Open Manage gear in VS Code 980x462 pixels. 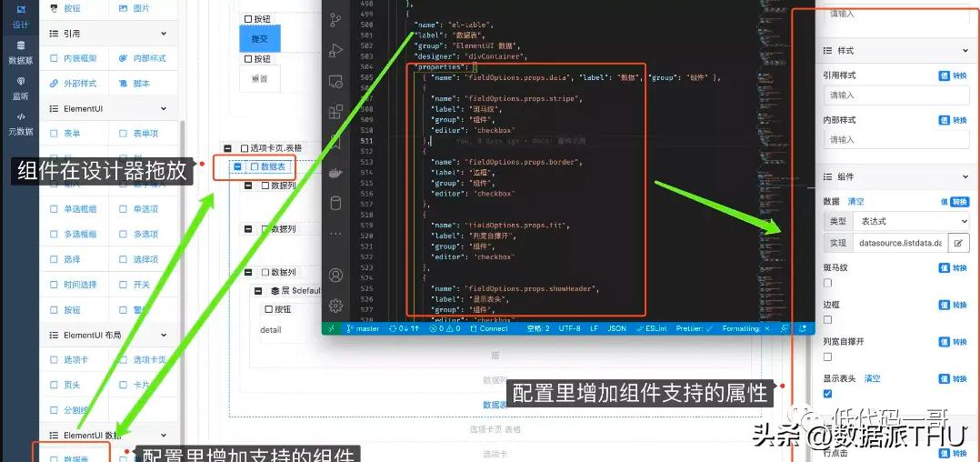pyautogui.click(x=335, y=306)
